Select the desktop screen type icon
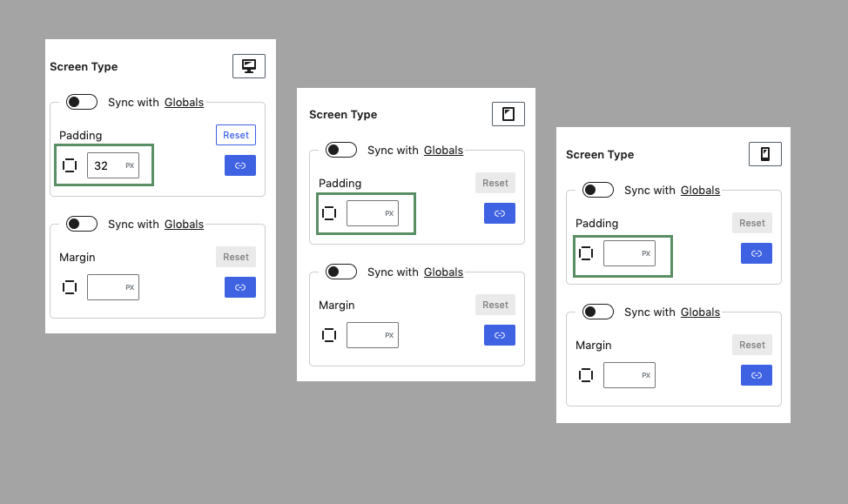This screenshot has width=848, height=504. [249, 65]
